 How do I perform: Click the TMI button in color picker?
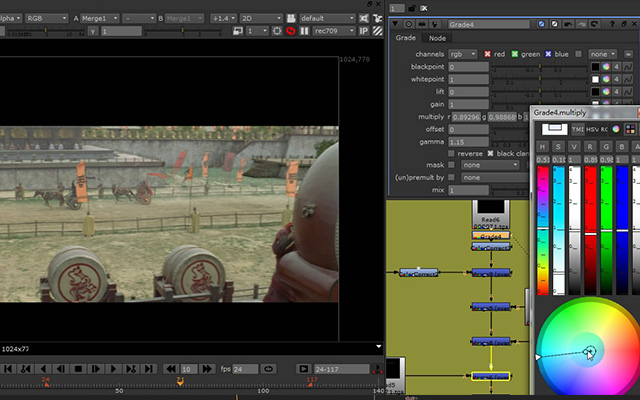[x=578, y=129]
